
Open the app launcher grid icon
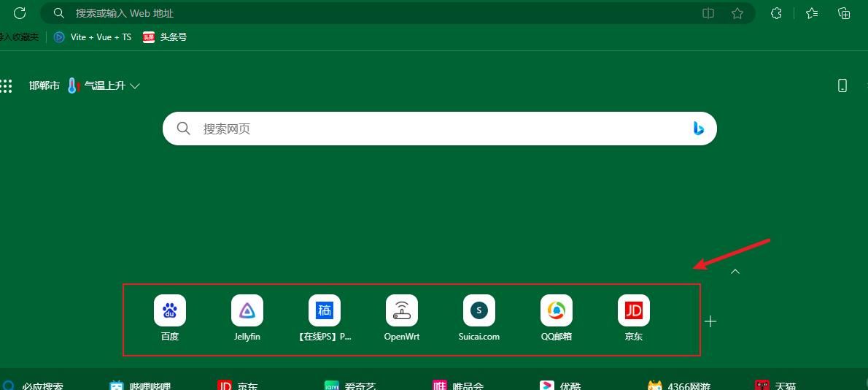pos(6,86)
